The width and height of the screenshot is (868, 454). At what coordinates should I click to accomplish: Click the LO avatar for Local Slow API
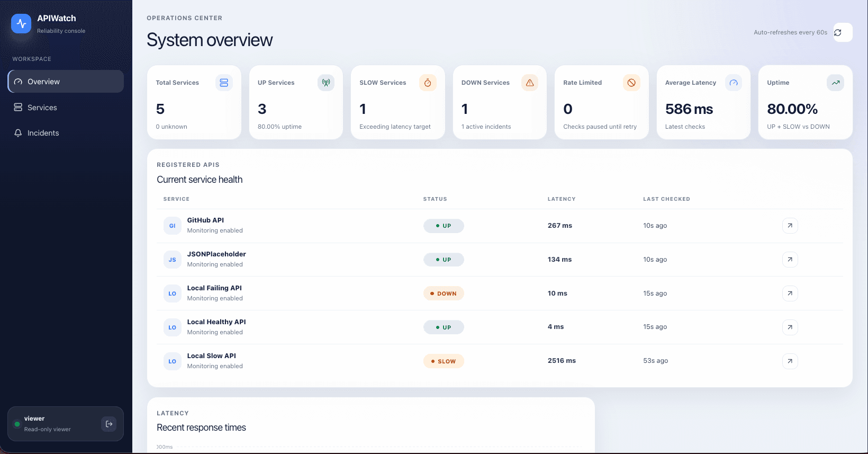(x=172, y=361)
